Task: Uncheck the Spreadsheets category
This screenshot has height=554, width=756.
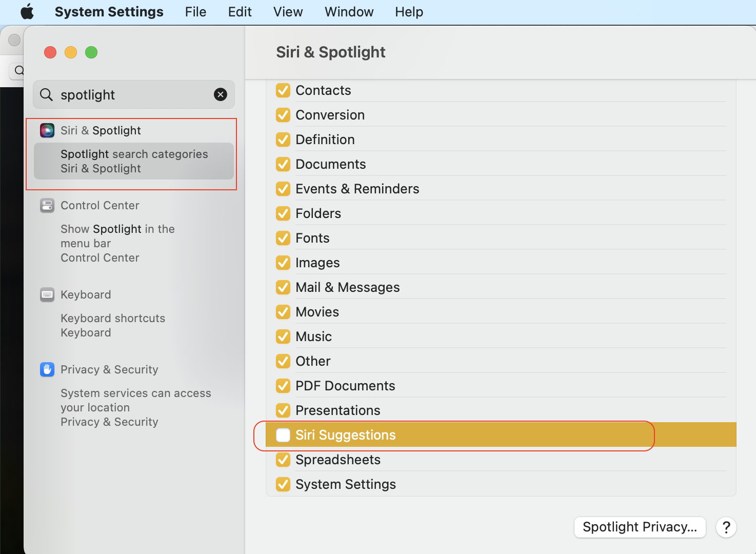Action: (x=283, y=460)
